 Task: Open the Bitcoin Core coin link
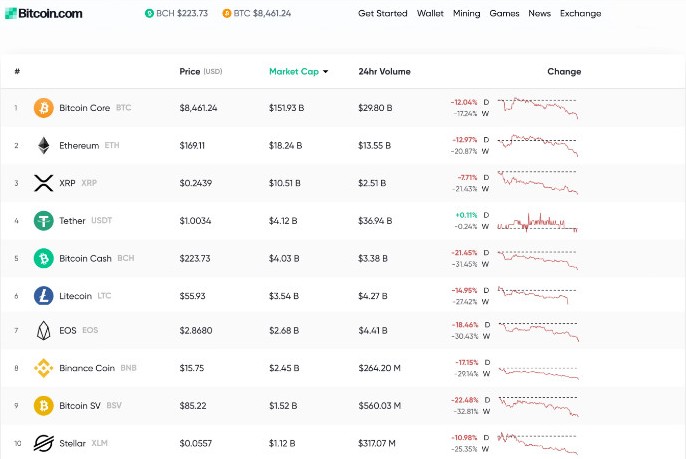[85, 108]
